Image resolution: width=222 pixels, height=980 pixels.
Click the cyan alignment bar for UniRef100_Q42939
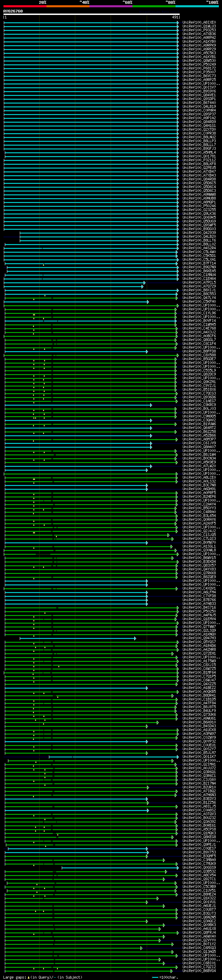(99, 233)
